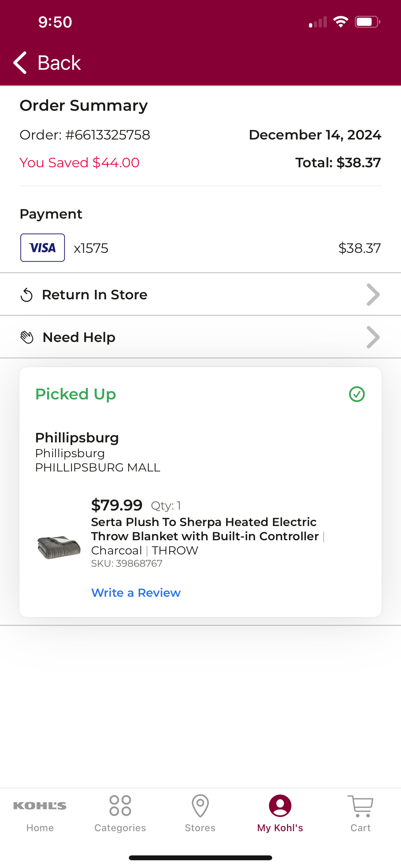Tap the My Kohl's profile icon
Screen dimensions: 401x868
[280, 806]
